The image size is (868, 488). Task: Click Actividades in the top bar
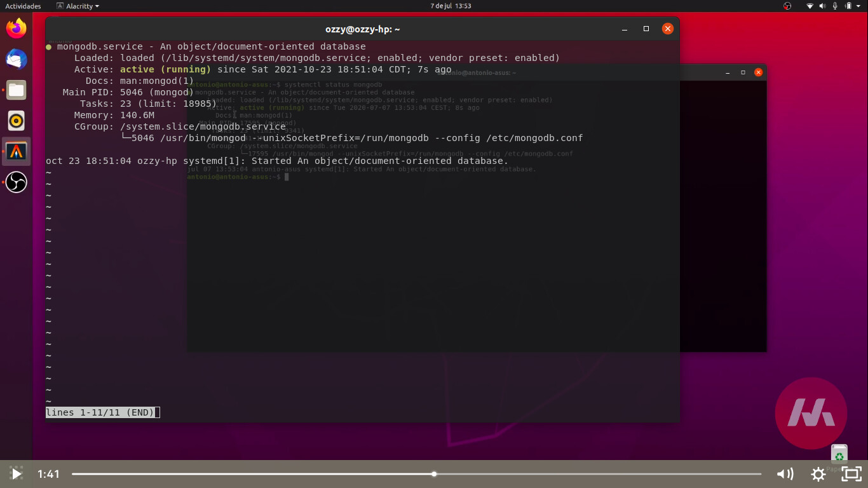[23, 6]
